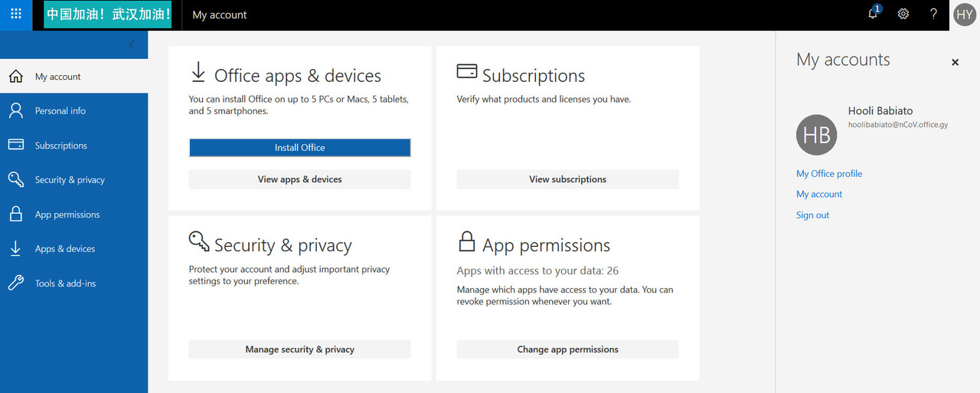Click the help question mark icon

(933, 15)
